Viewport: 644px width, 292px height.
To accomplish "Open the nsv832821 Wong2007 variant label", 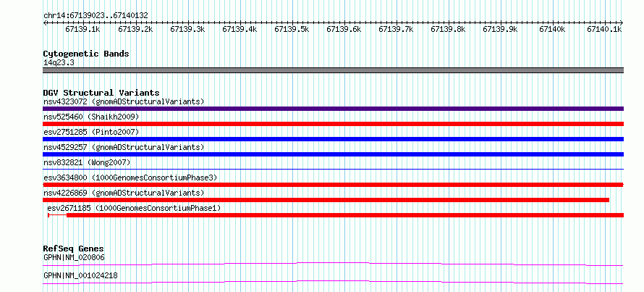I will coord(87,162).
